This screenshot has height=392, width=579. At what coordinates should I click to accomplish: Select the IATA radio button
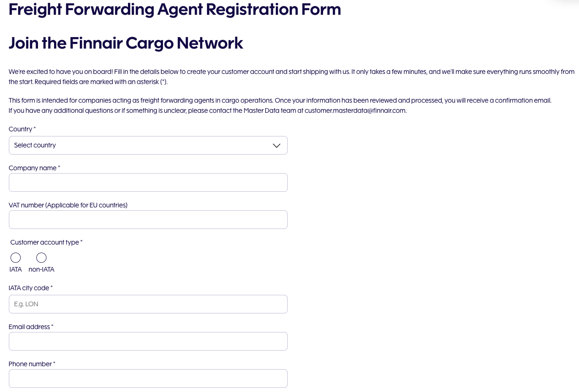tap(16, 258)
